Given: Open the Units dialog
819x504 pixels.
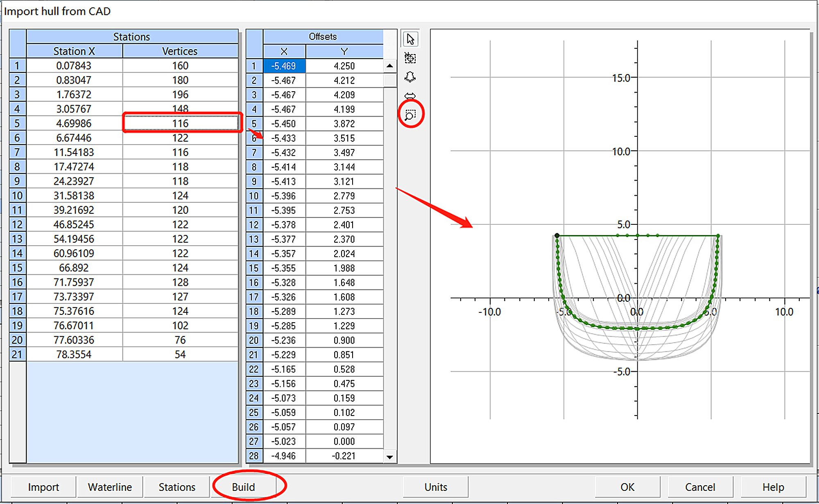Looking at the screenshot, I should tap(435, 487).
